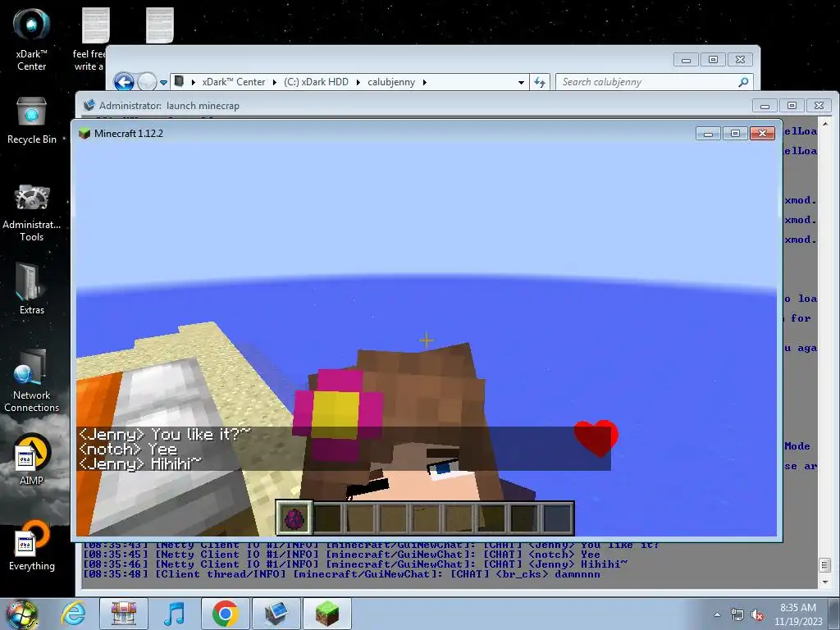
Task: Click notch's 'Yee' chat message
Action: tap(128, 449)
